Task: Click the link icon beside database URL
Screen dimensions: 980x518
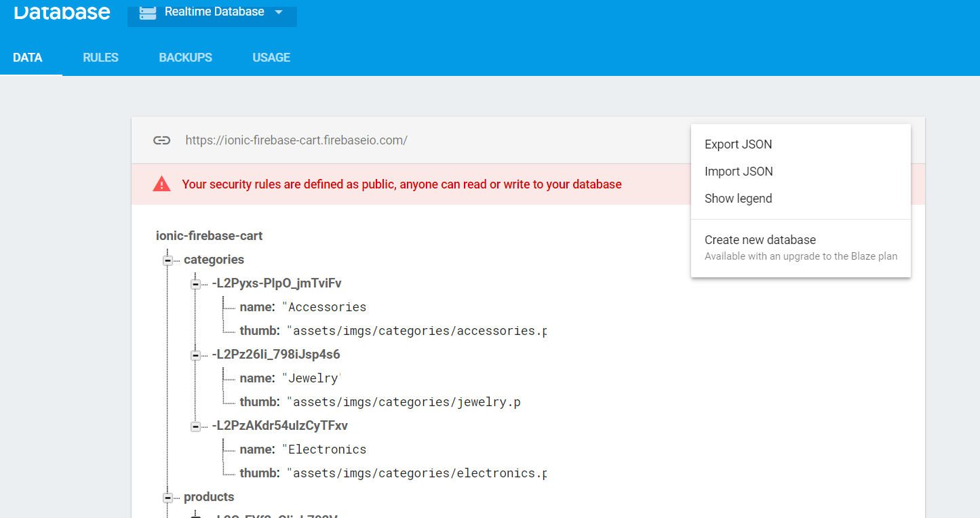Action: [x=161, y=140]
